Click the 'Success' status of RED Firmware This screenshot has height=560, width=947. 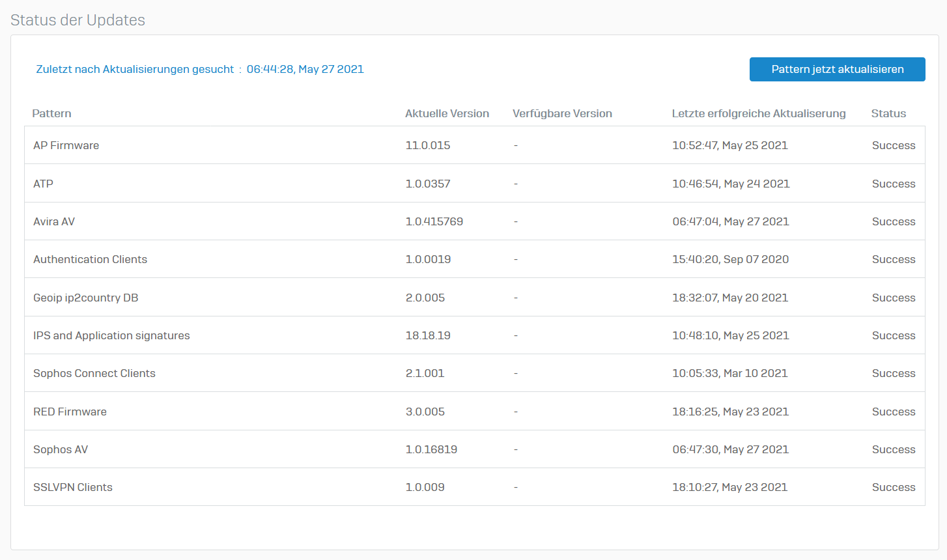[x=894, y=412]
